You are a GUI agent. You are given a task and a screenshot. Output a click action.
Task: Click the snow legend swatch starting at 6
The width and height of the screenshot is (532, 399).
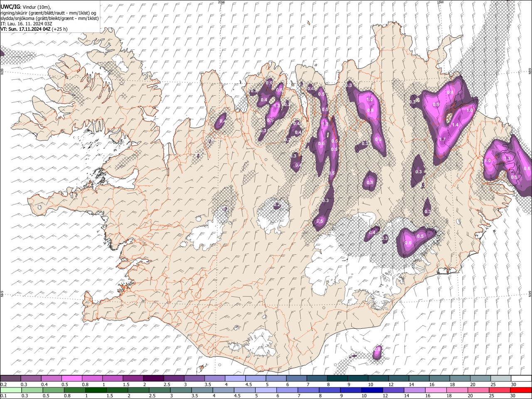[297, 378]
